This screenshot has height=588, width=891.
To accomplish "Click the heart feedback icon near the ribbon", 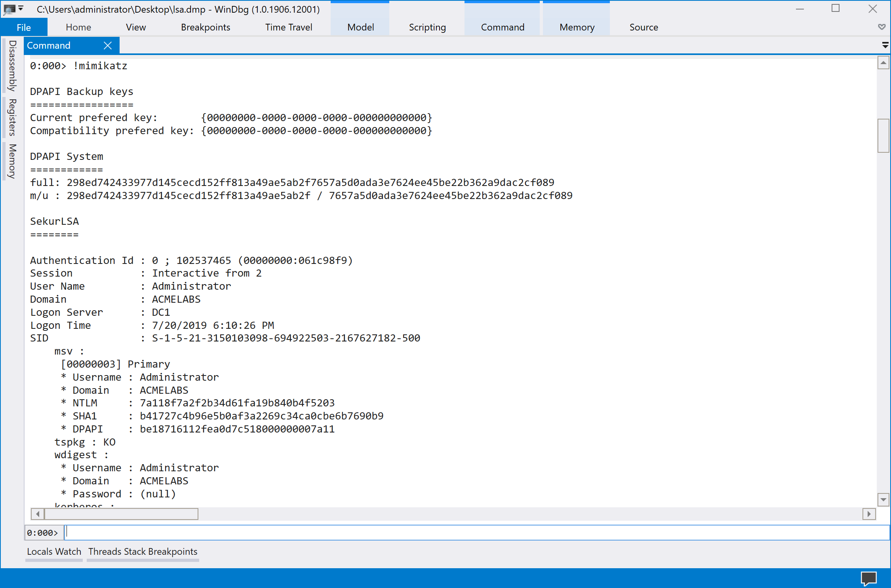I will click(x=881, y=27).
